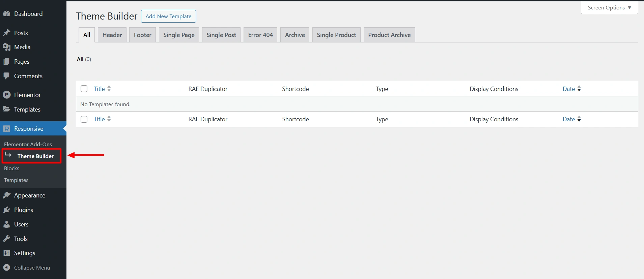This screenshot has height=279, width=644.
Task: Click the Settings sliders icon
Action: (x=6, y=253)
